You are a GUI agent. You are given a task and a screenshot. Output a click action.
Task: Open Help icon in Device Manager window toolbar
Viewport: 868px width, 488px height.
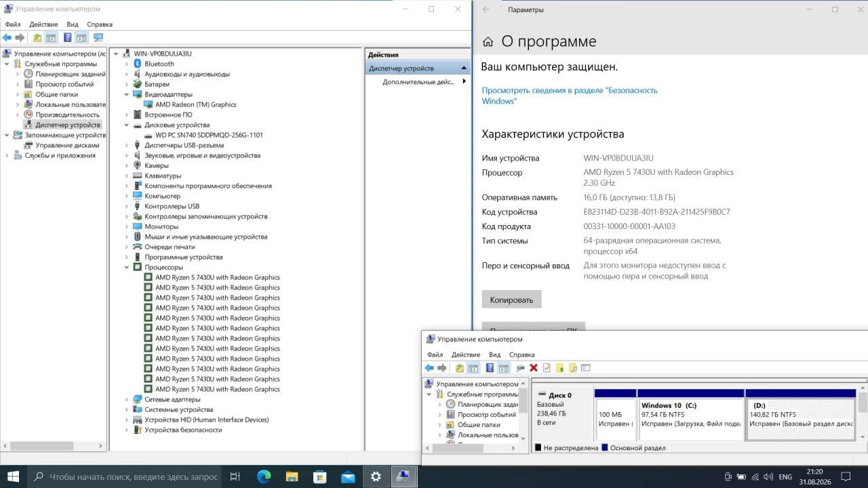68,38
